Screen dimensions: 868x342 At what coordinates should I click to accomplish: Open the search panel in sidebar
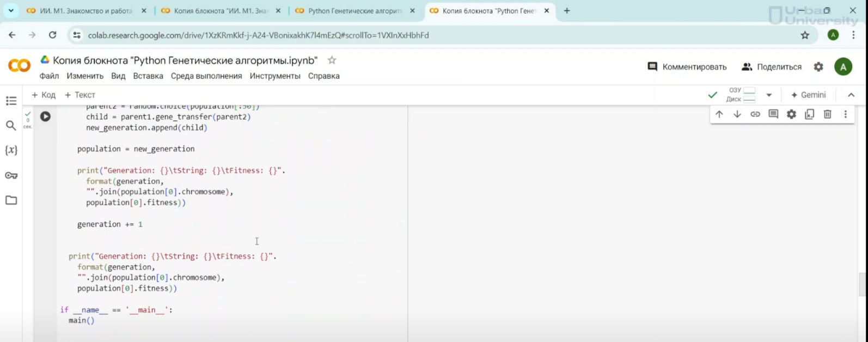coord(11,126)
